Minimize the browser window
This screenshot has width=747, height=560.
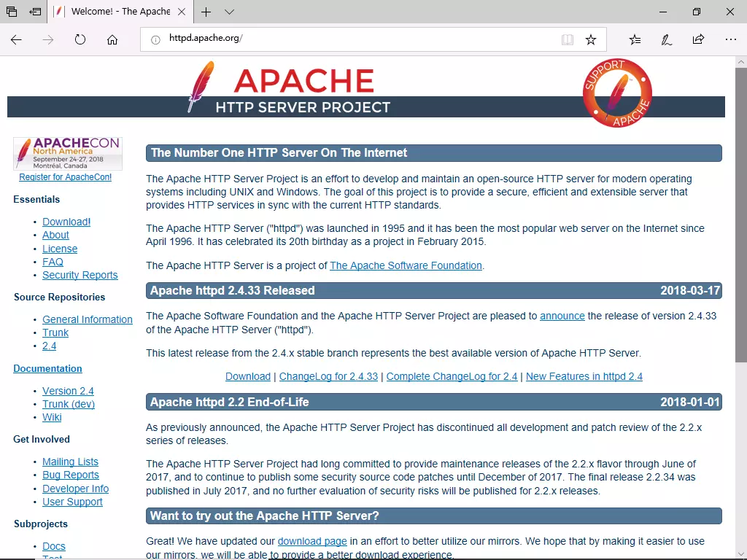(x=662, y=12)
